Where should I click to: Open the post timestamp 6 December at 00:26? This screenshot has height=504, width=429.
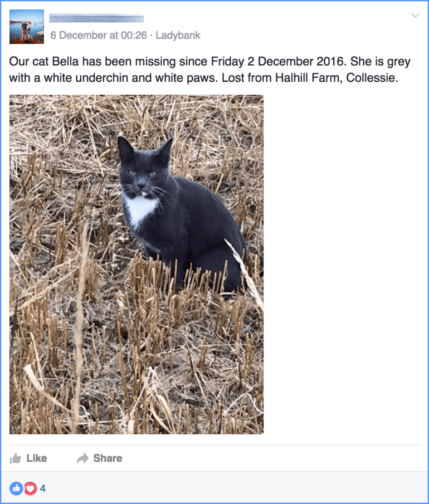click(x=99, y=35)
